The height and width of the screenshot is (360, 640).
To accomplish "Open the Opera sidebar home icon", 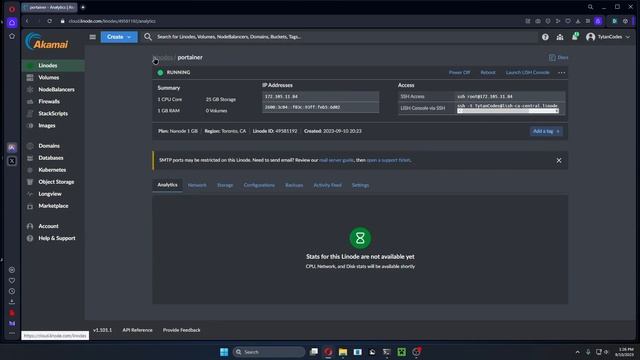I will (12, 23).
